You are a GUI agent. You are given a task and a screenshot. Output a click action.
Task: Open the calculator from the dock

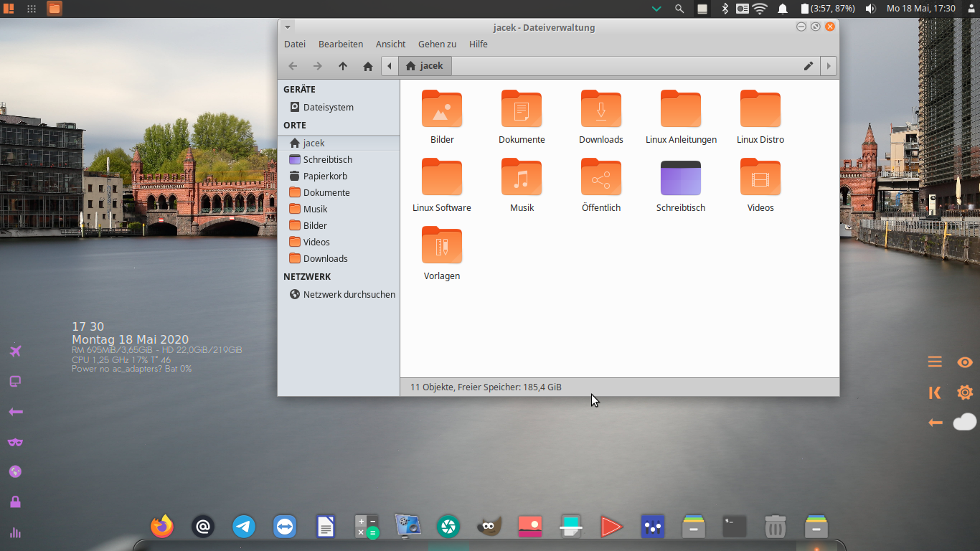pyautogui.click(x=367, y=527)
